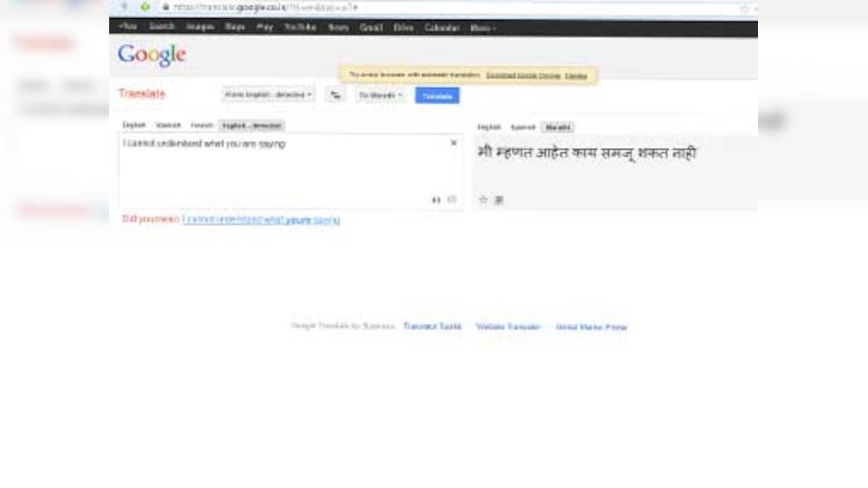Star the Marathi translation
The image size is (868, 488).
(x=483, y=200)
